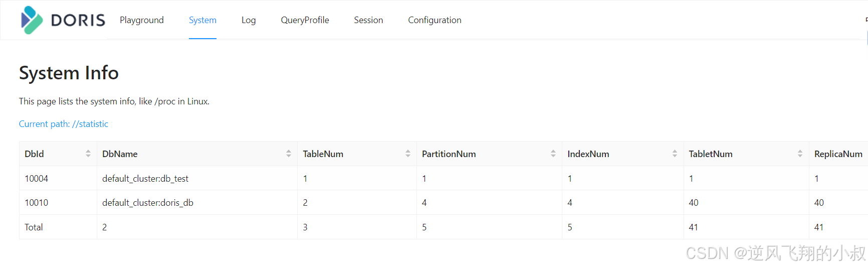The width and height of the screenshot is (868, 268).
Task: Open the Log tab
Action: pyautogui.click(x=249, y=20)
